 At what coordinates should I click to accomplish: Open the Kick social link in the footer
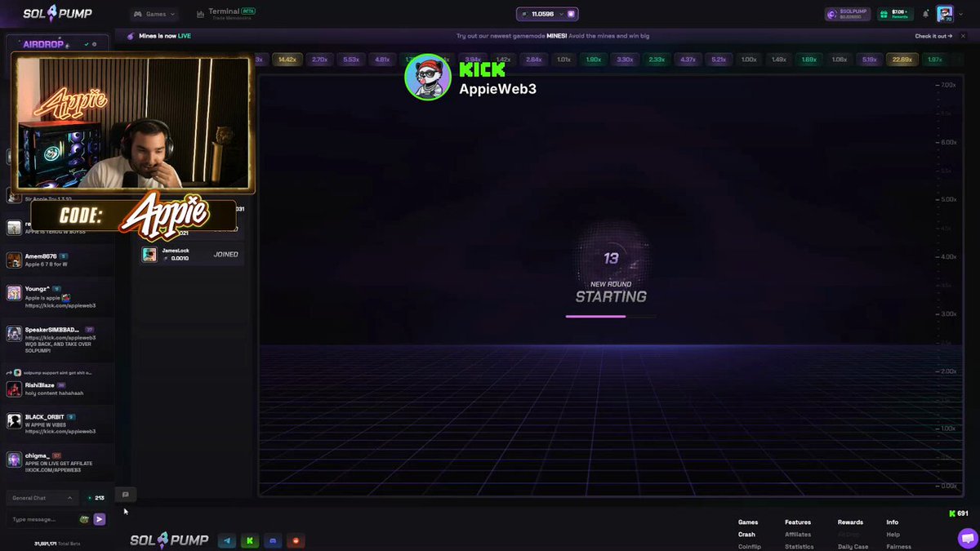[251, 540]
